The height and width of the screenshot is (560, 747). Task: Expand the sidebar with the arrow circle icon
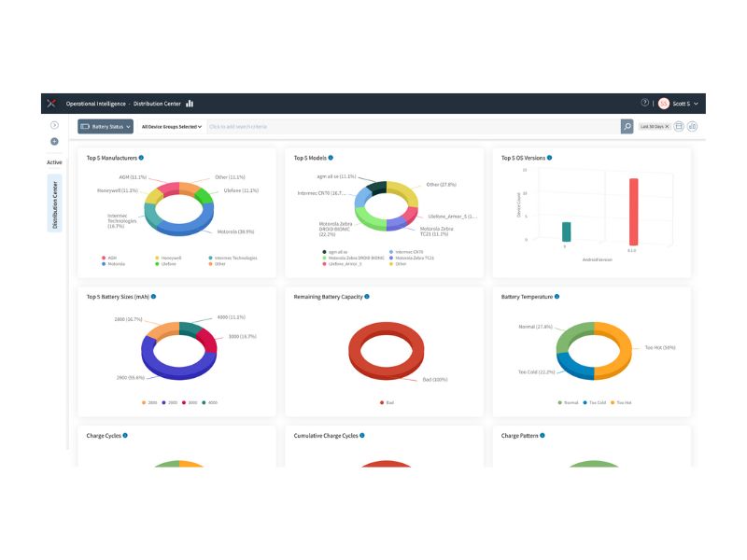54,125
